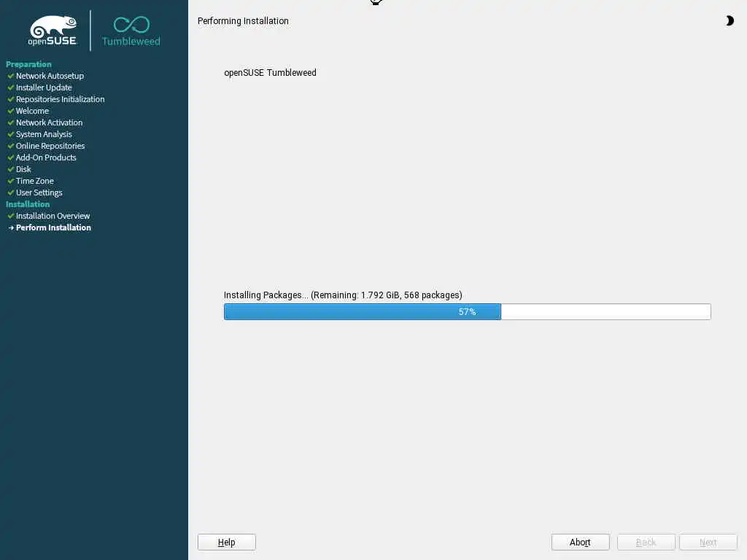Image resolution: width=747 pixels, height=560 pixels.
Task: Click checkmark icon beside Repositories Initialization
Action: pyautogui.click(x=10, y=99)
